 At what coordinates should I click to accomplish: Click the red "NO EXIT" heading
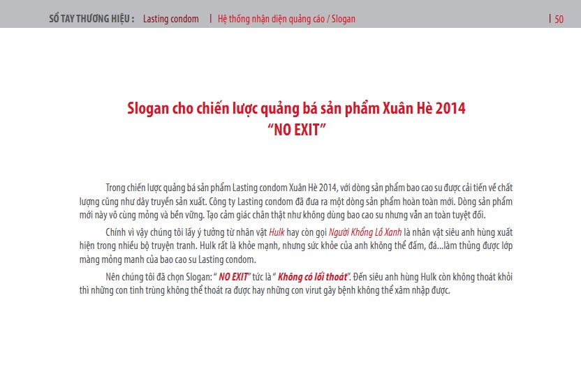point(296,130)
